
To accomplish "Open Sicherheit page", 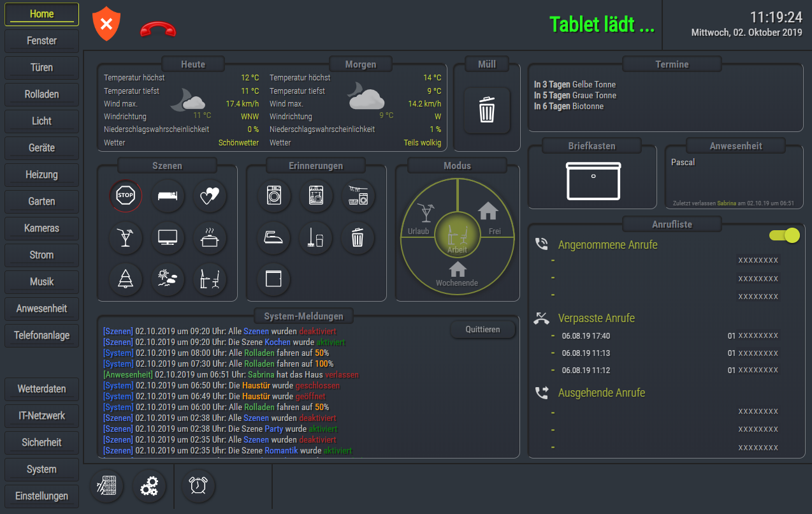I will 42,443.
